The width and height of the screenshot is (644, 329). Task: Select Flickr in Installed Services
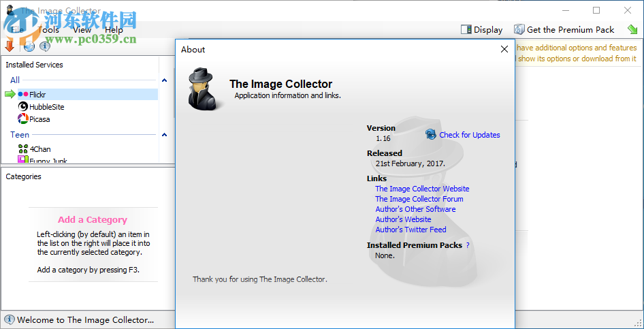tap(88, 95)
